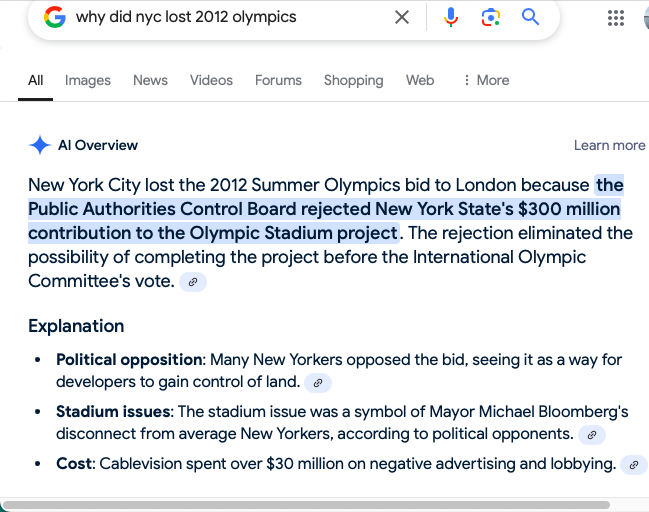Viewport: 649px width, 512px height.
Task: Expand the More search filters menu
Action: pos(486,80)
